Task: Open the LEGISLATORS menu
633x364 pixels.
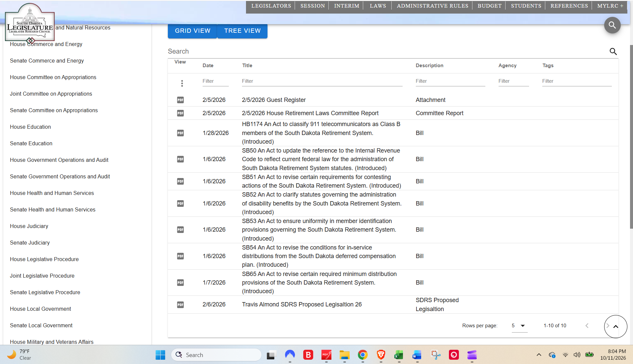Action: click(x=271, y=6)
